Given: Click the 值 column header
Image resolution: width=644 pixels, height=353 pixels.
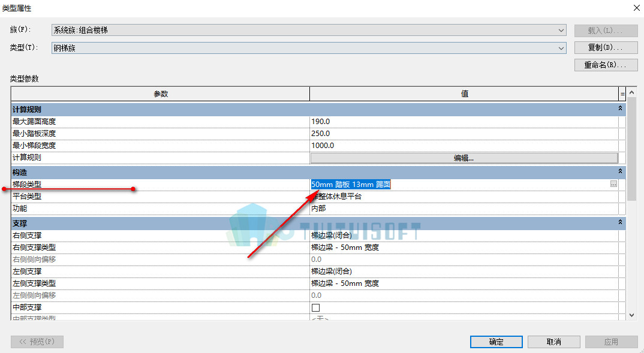Looking at the screenshot, I should coord(464,94).
